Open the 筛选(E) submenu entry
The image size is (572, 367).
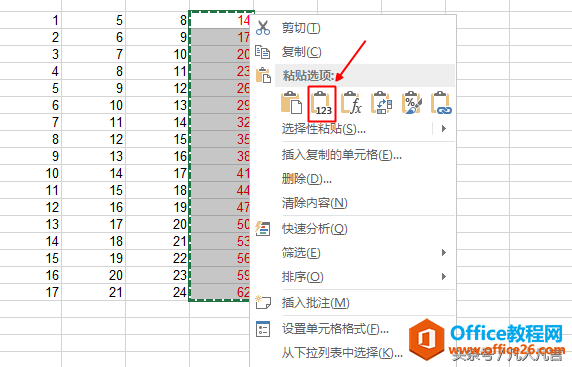pos(301,252)
